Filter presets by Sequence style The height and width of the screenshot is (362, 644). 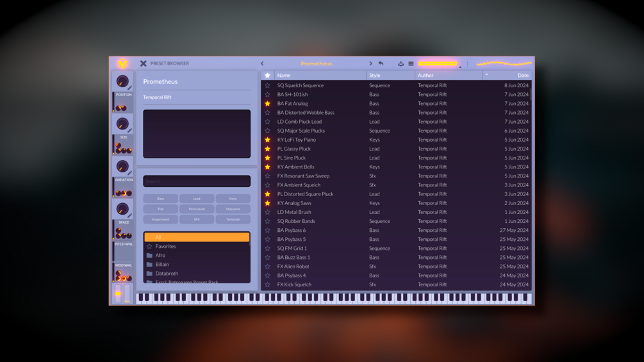233,209
